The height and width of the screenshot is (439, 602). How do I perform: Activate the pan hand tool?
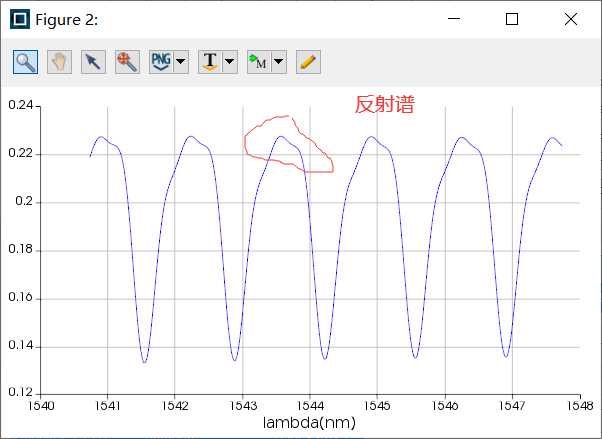(60, 62)
